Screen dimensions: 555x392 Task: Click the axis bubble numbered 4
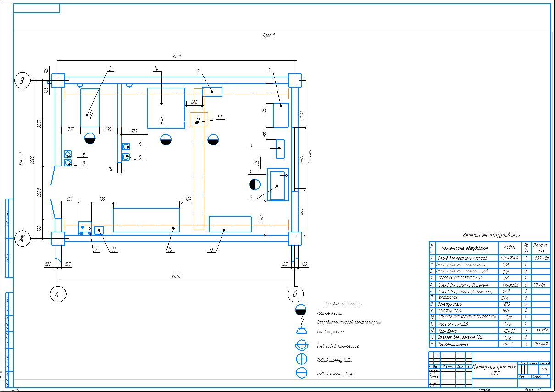click(x=58, y=294)
